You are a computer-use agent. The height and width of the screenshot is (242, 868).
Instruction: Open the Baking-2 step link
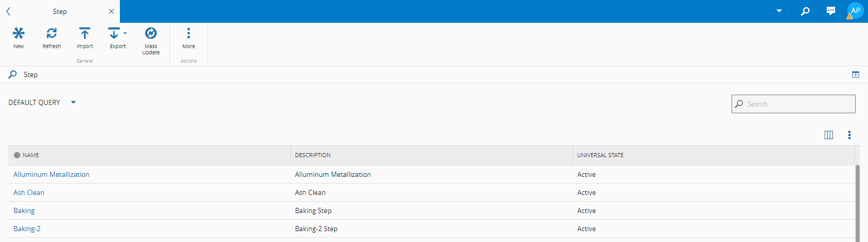(27, 229)
